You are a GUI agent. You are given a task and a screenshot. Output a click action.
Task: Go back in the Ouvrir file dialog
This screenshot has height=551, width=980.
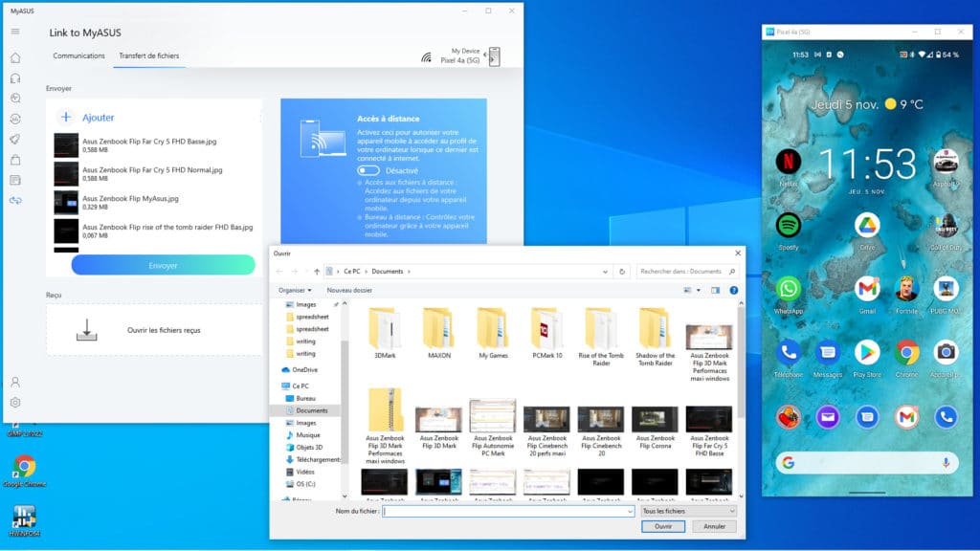[279, 271]
